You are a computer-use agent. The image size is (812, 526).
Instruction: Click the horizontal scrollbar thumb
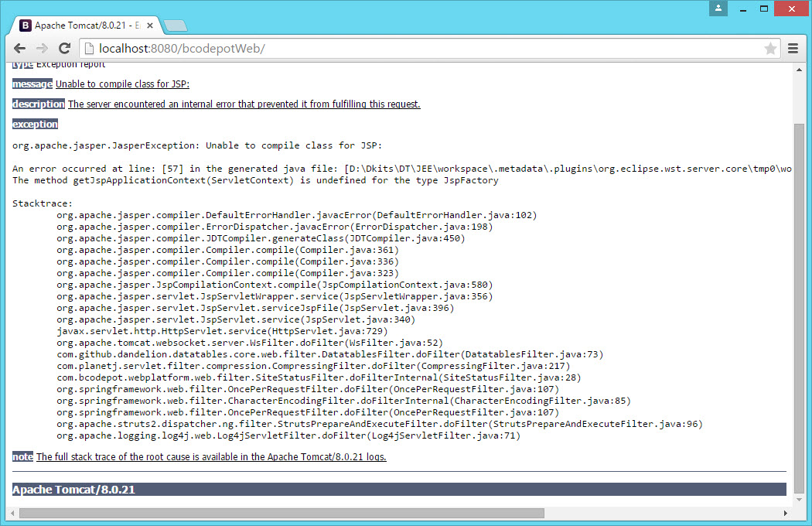tap(281, 513)
